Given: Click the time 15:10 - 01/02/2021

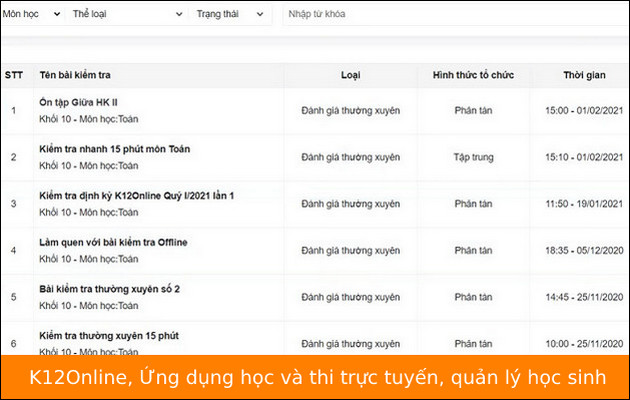Looking at the screenshot, I should click(x=584, y=157).
